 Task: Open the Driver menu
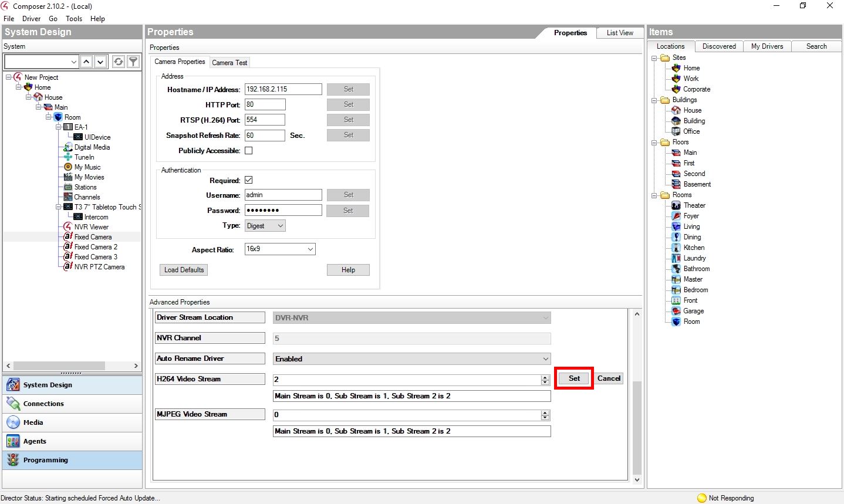point(32,19)
